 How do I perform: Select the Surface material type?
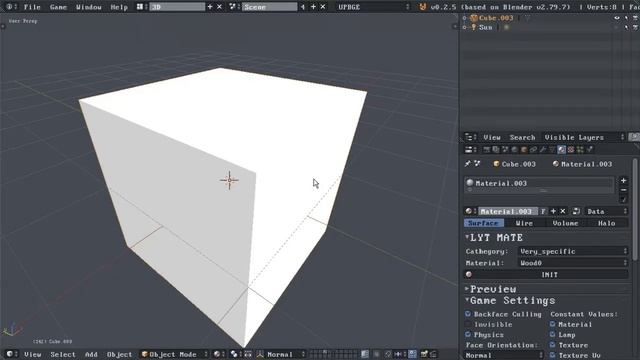[x=484, y=223]
